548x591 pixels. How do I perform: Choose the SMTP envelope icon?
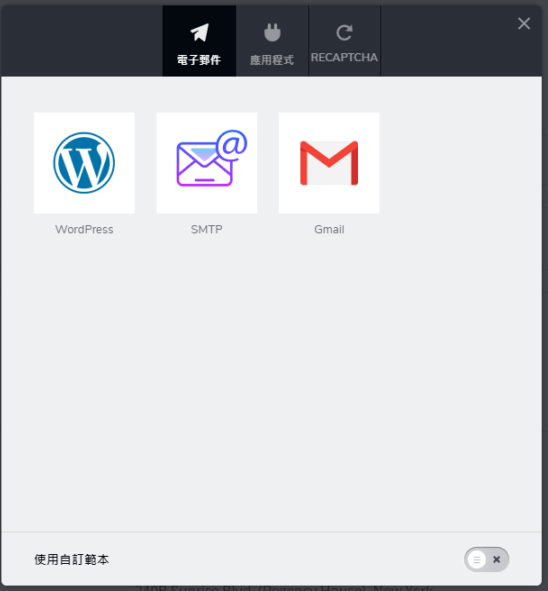click(207, 163)
